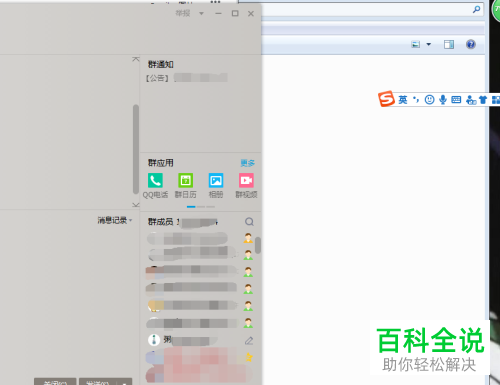This screenshot has width=500, height=385.
Task: Select first member's orange person icon
Action: point(248,238)
